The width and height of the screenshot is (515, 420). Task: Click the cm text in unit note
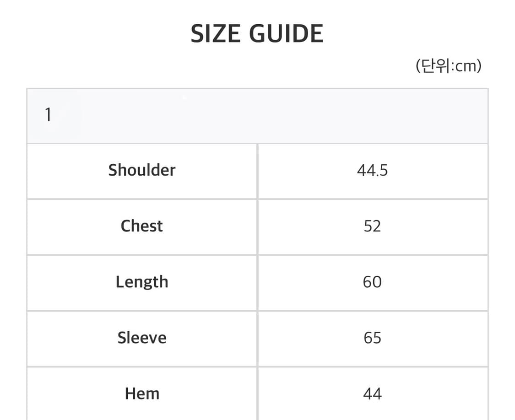click(466, 67)
